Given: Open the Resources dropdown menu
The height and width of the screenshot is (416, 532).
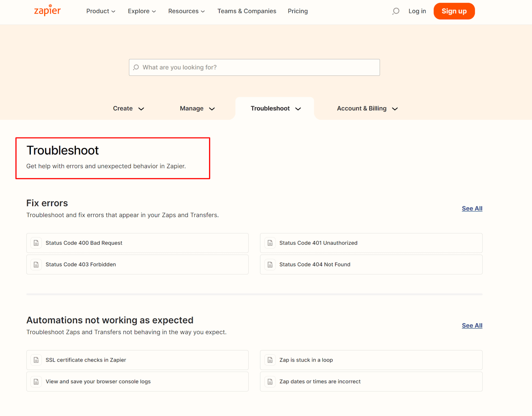Looking at the screenshot, I should pos(186,11).
